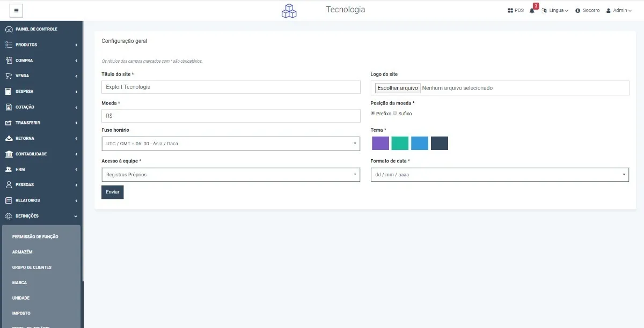Click the Socorro help link text
The image size is (644, 328).
tap(591, 10)
